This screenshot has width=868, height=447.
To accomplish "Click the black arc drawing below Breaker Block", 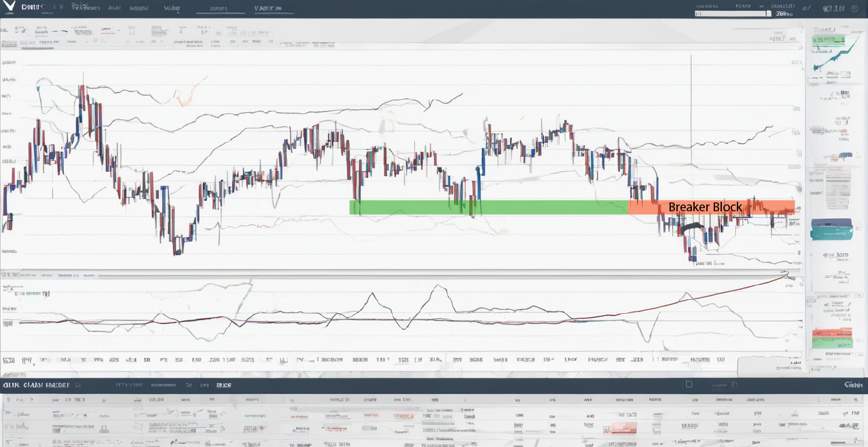I will pos(693,227).
